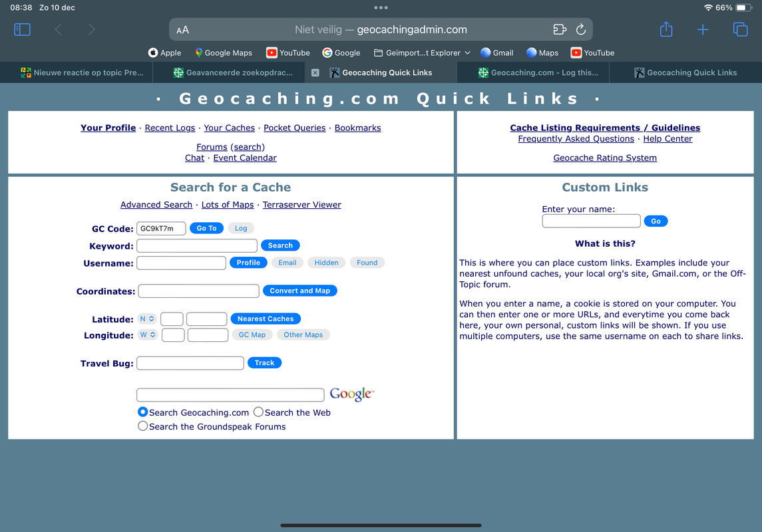The image size is (762, 532).
Task: Open Your Profile link
Action: point(108,128)
